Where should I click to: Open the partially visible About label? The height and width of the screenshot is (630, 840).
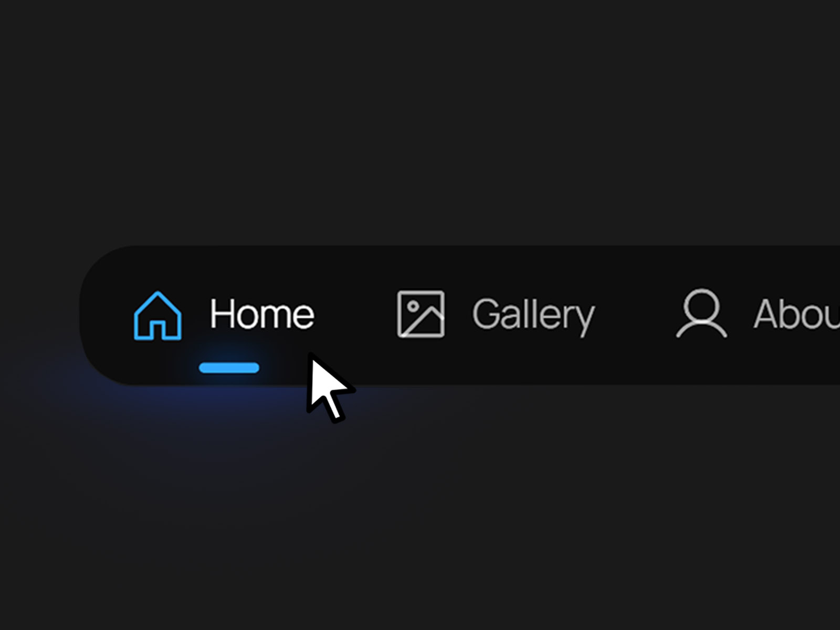[x=797, y=314]
